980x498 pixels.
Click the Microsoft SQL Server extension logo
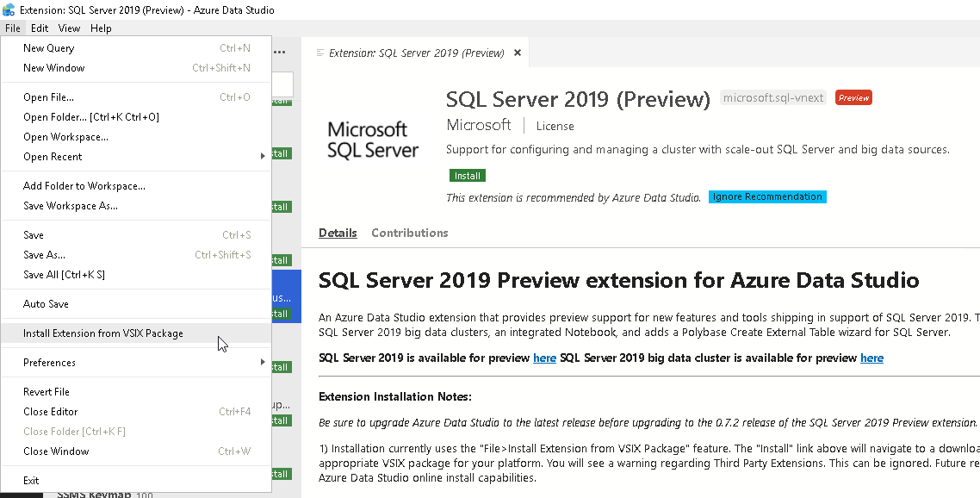(373, 140)
